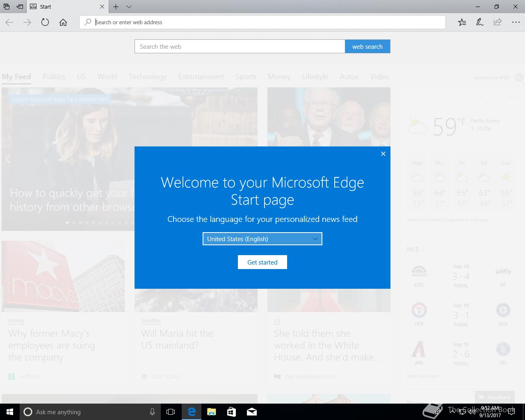
Task: Open Task View from taskbar
Action: tap(171, 412)
